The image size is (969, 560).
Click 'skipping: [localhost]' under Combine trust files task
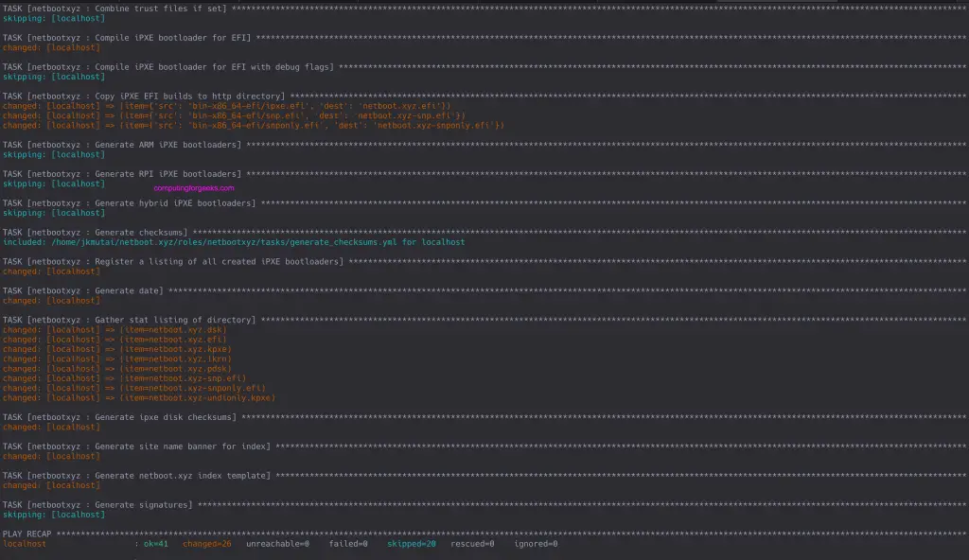(x=54, y=19)
